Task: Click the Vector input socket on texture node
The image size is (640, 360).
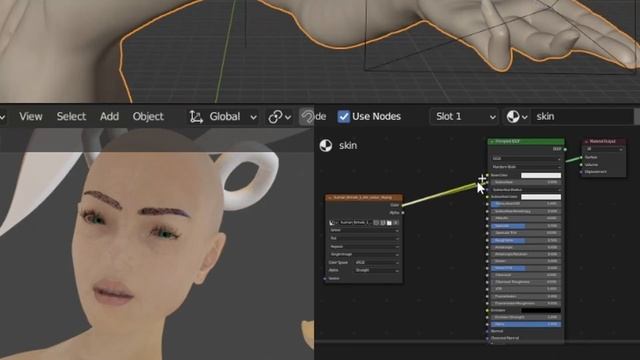Action: (325, 278)
